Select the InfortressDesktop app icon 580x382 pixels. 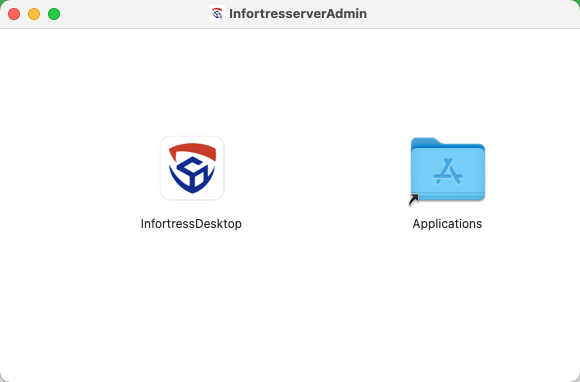[192, 168]
